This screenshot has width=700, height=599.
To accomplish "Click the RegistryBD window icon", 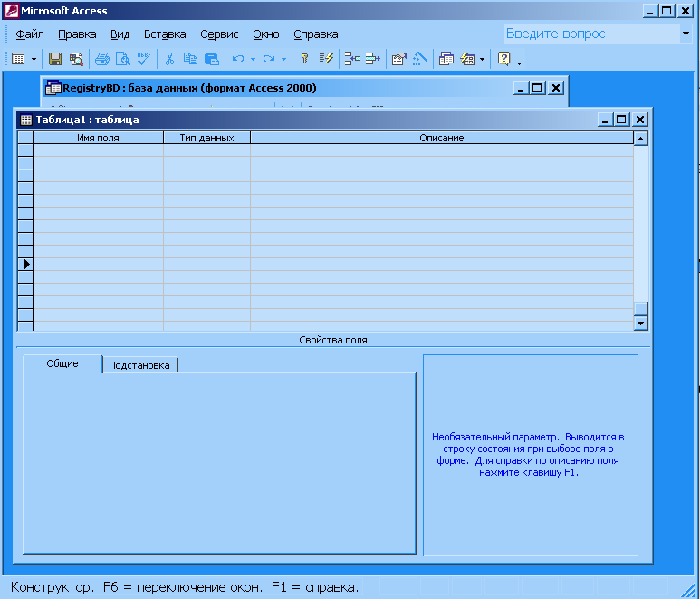I will pyautogui.click(x=53, y=88).
